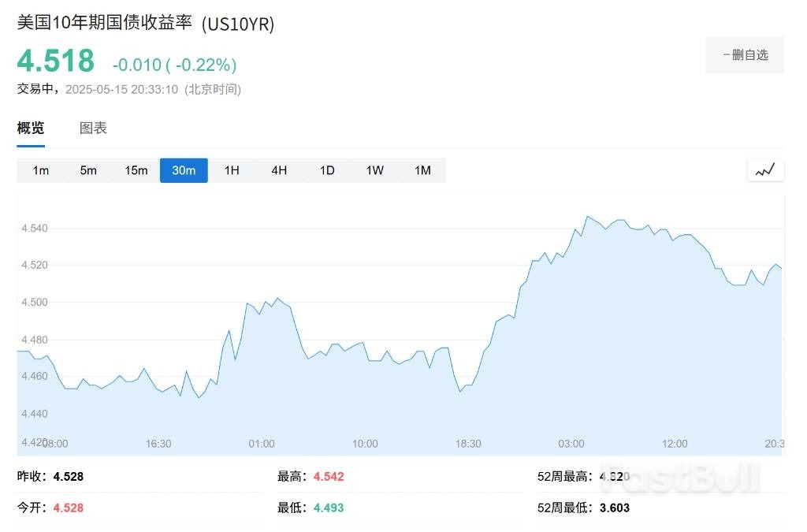Select the 1W weekly interval
The height and width of the screenshot is (532, 807).
(x=375, y=170)
